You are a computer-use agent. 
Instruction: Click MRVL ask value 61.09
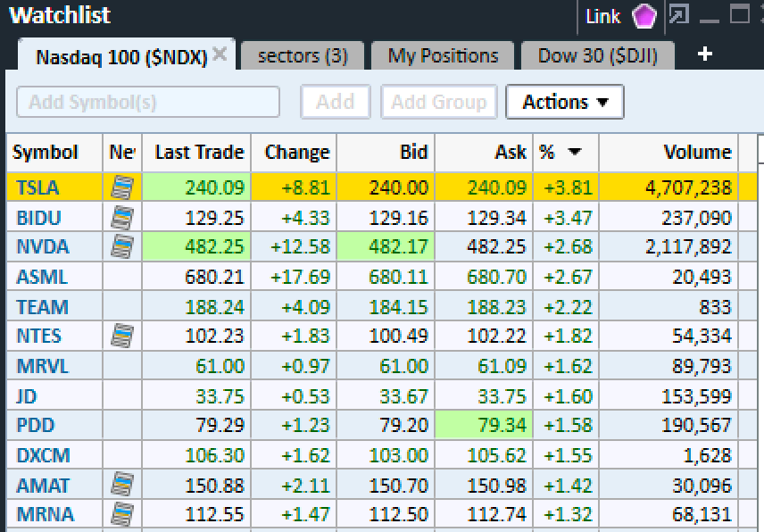click(x=502, y=366)
